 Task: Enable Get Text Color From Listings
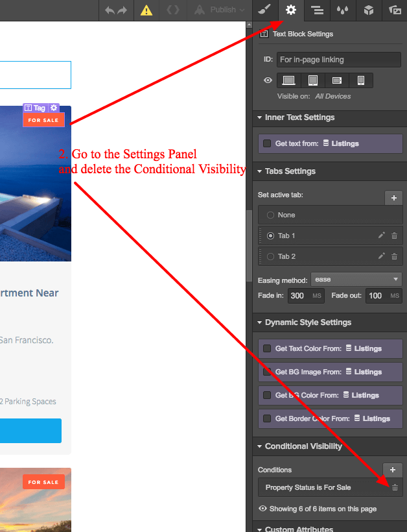(x=267, y=348)
